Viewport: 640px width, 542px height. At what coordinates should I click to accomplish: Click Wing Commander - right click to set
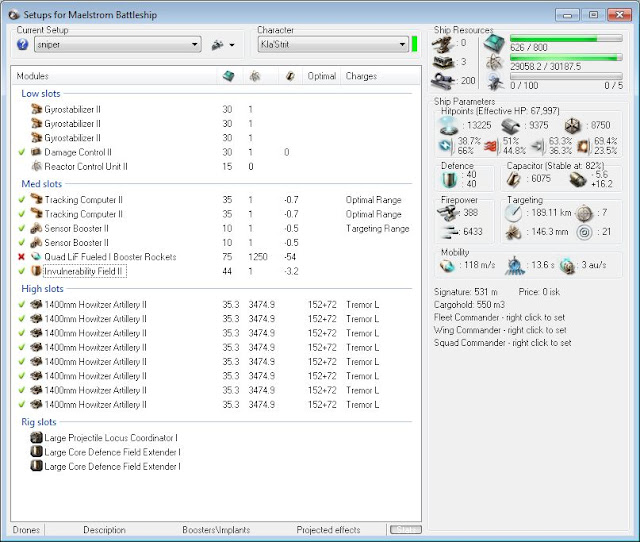click(x=500, y=330)
